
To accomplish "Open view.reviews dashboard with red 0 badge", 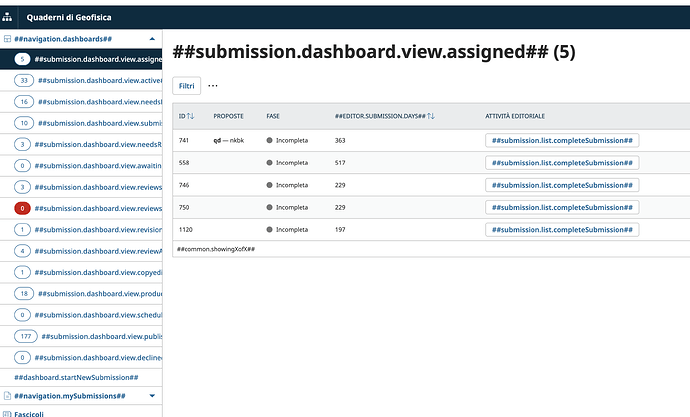I will coord(81,208).
